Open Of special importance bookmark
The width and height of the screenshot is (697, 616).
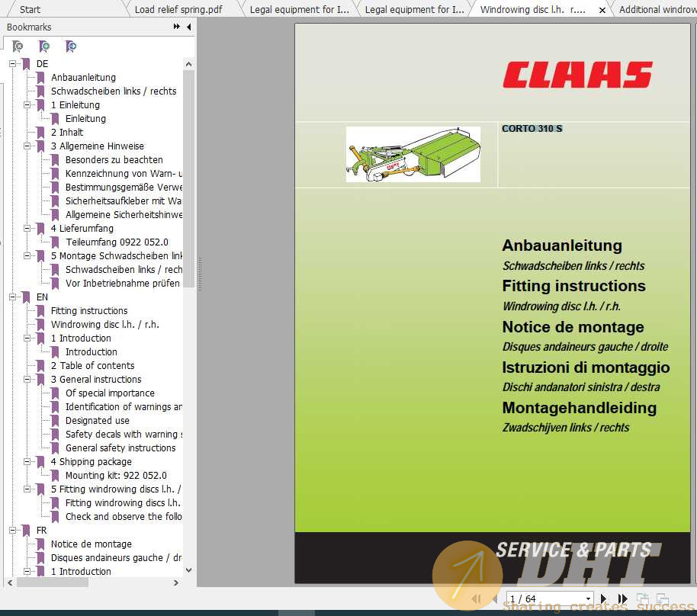click(110, 393)
